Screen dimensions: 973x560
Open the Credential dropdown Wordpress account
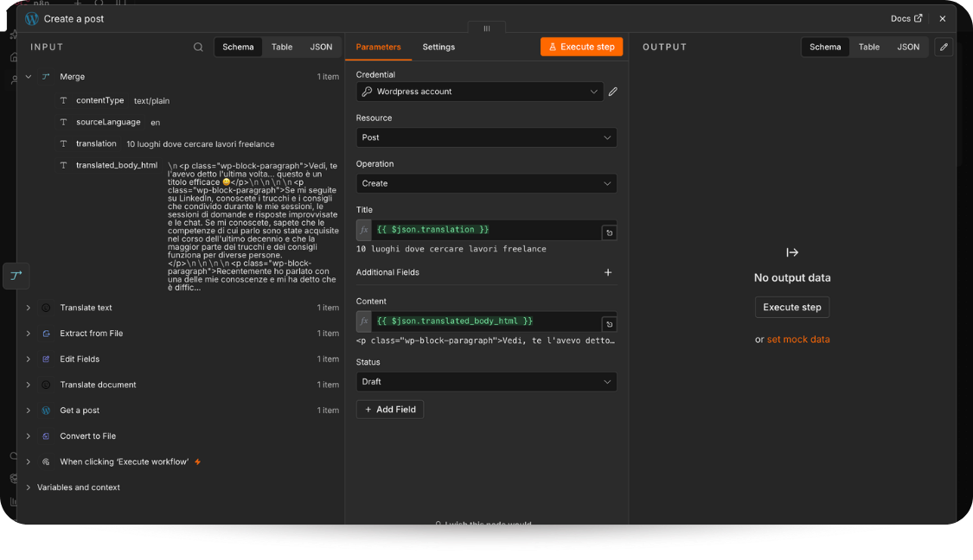480,92
